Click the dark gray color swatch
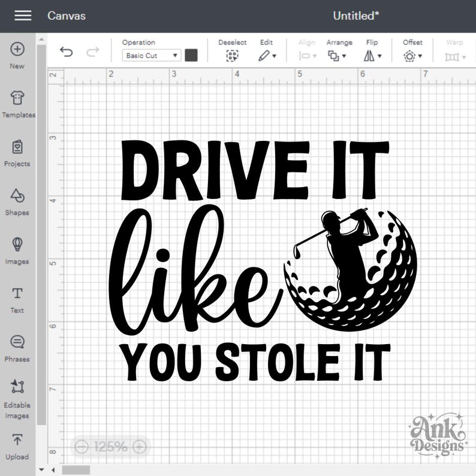The height and width of the screenshot is (476, 476). (191, 55)
